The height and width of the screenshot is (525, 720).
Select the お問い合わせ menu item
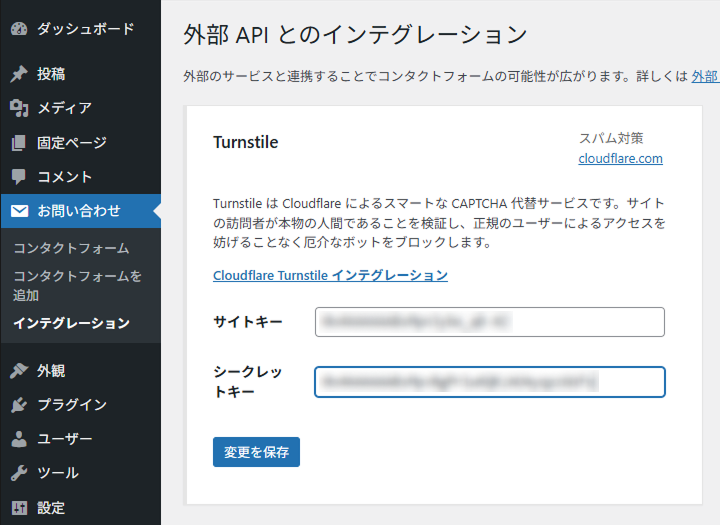80,211
